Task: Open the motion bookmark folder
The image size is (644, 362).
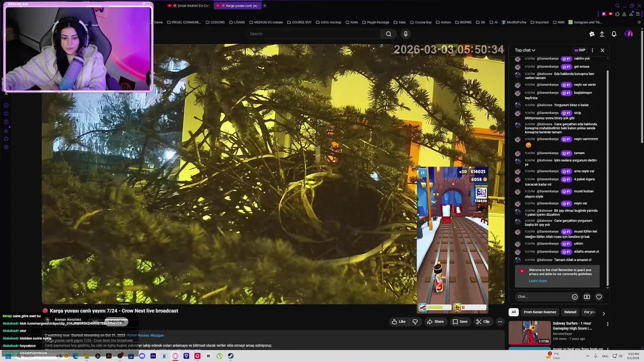Action: [x=443, y=22]
